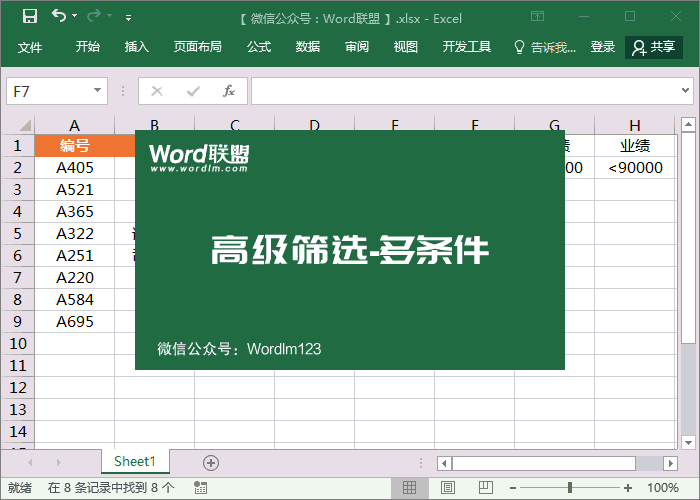The image size is (700, 500).
Task: Open the Customize Quick Access Toolbar dropdown
Action: point(128,17)
